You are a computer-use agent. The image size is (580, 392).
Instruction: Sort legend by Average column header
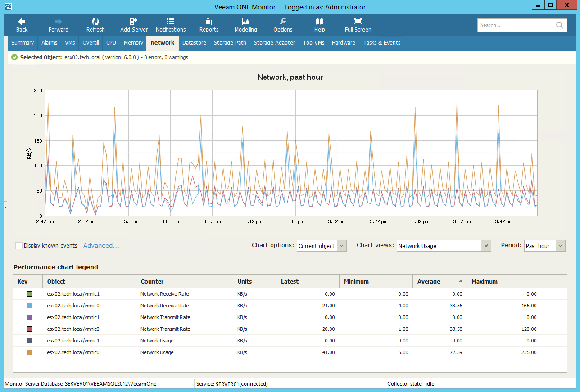pyautogui.click(x=429, y=282)
